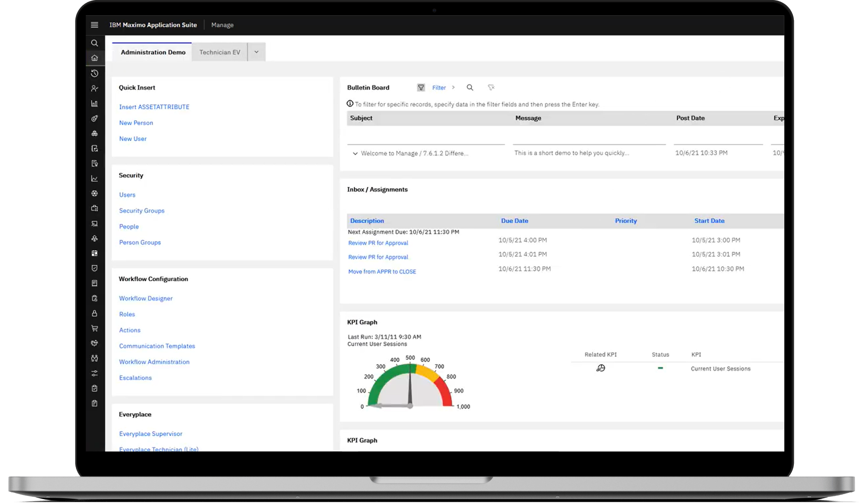This screenshot has height=504, width=863.
Task: Select the gauge/KPI icon in the sidebar
Action: coord(94,118)
